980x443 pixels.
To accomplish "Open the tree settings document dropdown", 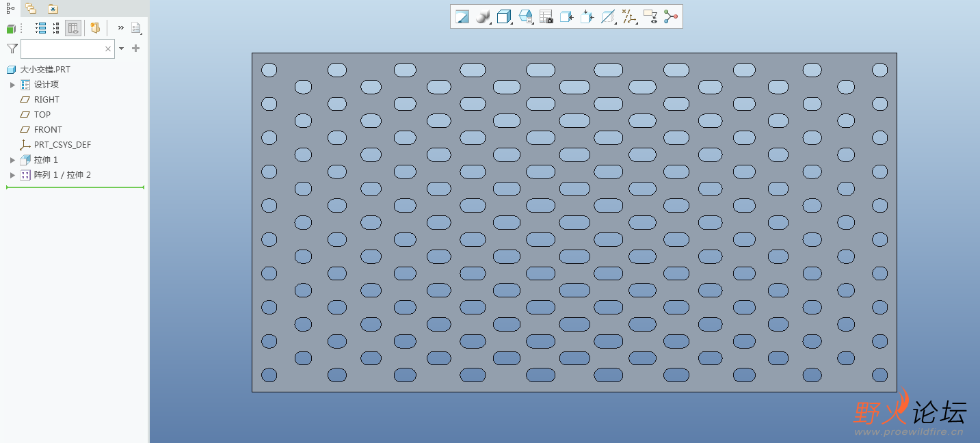I will point(136,28).
